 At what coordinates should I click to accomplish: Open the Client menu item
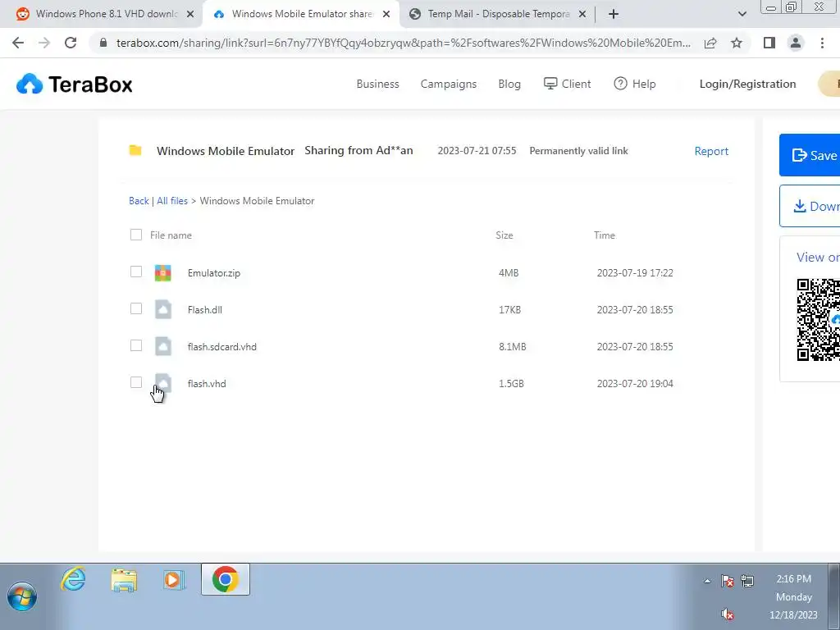568,84
